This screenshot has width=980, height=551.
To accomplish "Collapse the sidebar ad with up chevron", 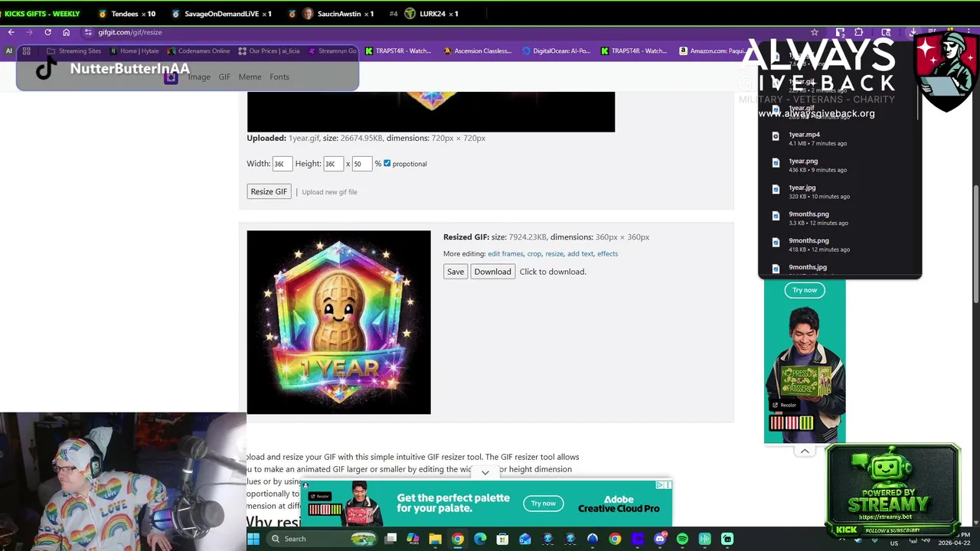I will tap(805, 451).
